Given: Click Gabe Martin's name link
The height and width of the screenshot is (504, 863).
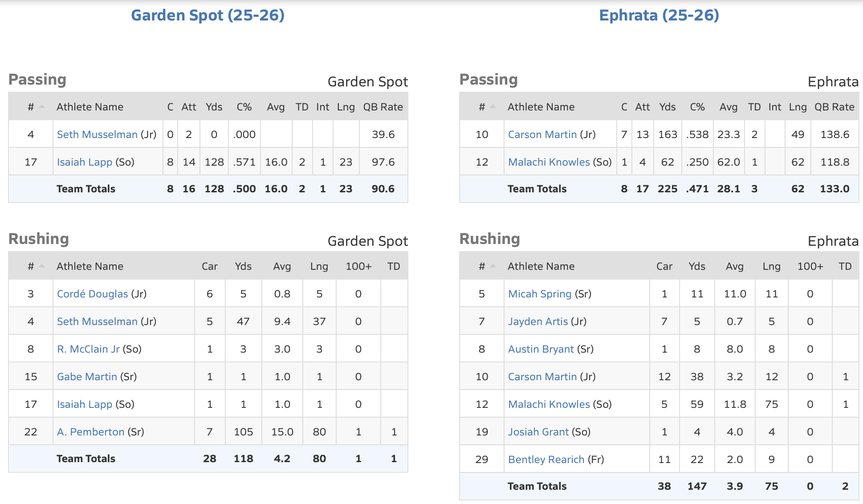Looking at the screenshot, I should coord(87,377).
